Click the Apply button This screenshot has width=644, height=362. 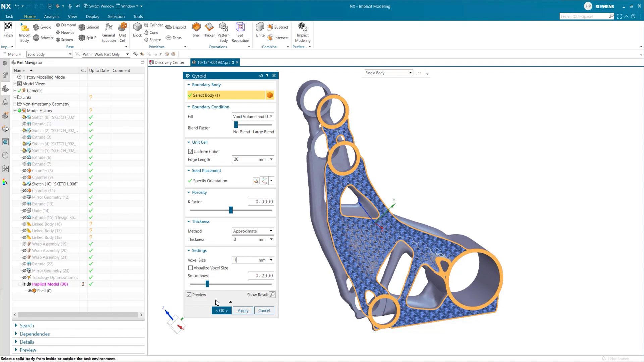tap(243, 311)
